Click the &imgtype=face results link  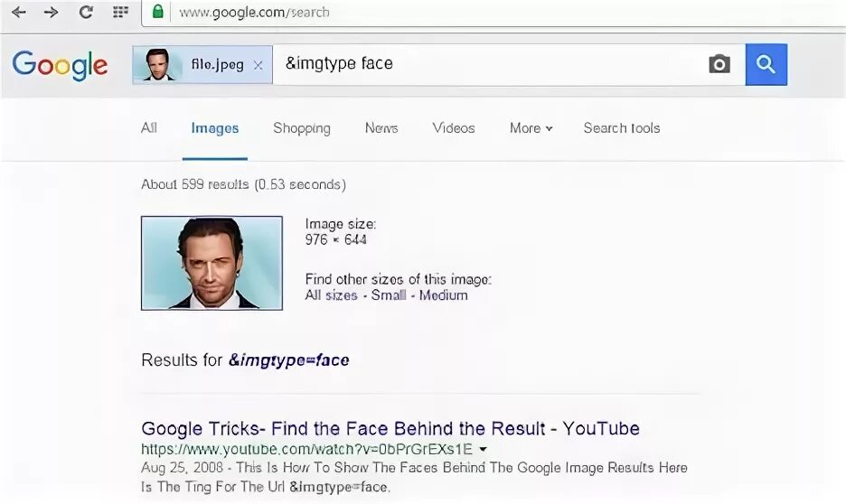(x=288, y=360)
